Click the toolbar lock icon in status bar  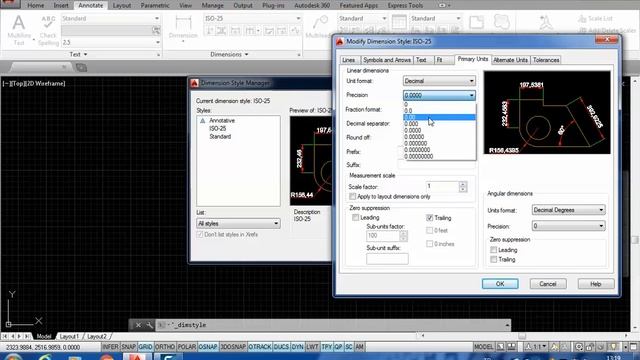point(589,347)
